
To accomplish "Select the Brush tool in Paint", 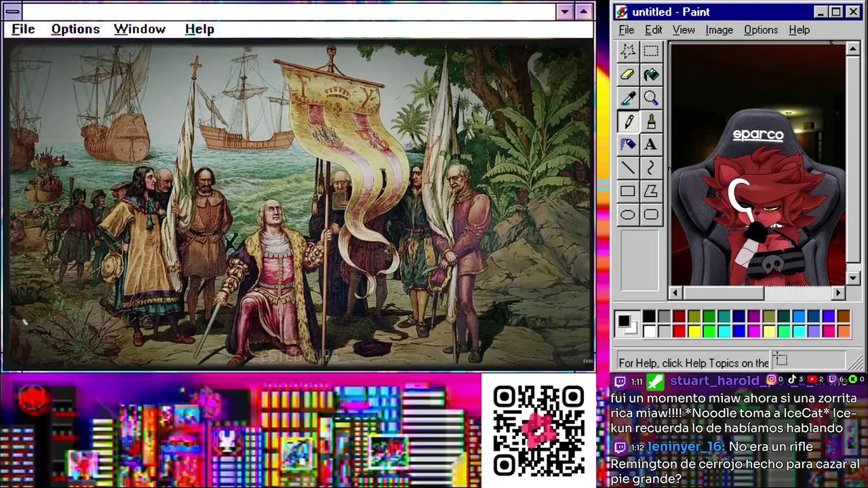I will pyautogui.click(x=651, y=121).
